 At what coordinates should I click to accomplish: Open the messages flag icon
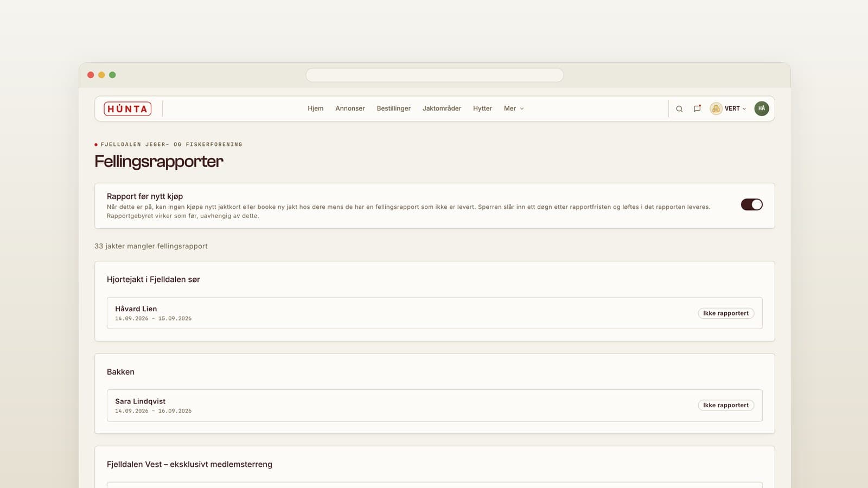click(697, 108)
